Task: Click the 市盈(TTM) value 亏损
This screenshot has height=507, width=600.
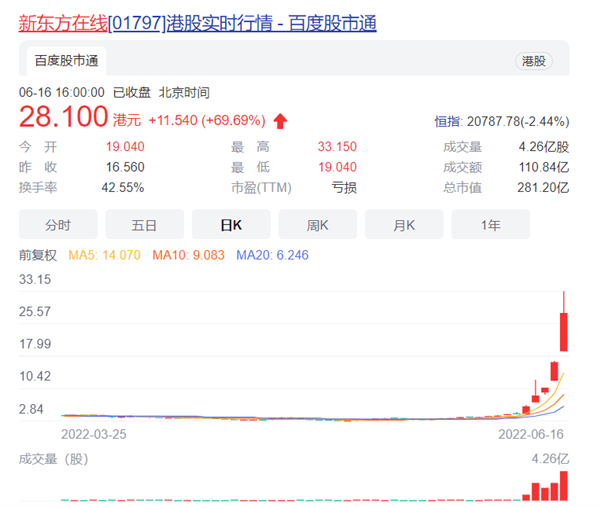Action: pyautogui.click(x=344, y=187)
